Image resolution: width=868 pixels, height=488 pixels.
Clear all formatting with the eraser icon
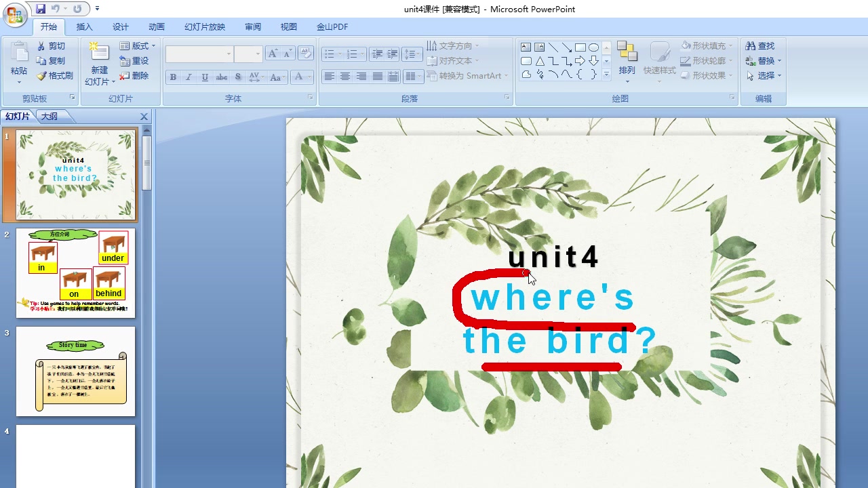tap(306, 54)
